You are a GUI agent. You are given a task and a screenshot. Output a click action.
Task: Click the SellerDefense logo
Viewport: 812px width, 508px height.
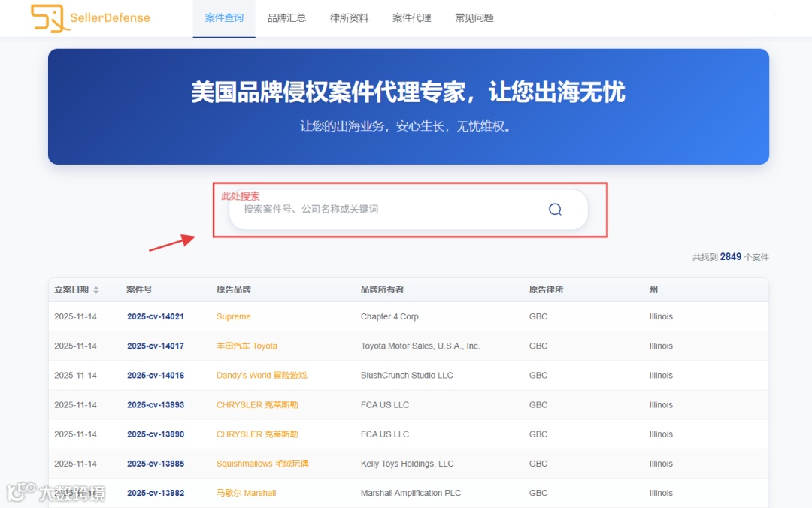tap(91, 18)
